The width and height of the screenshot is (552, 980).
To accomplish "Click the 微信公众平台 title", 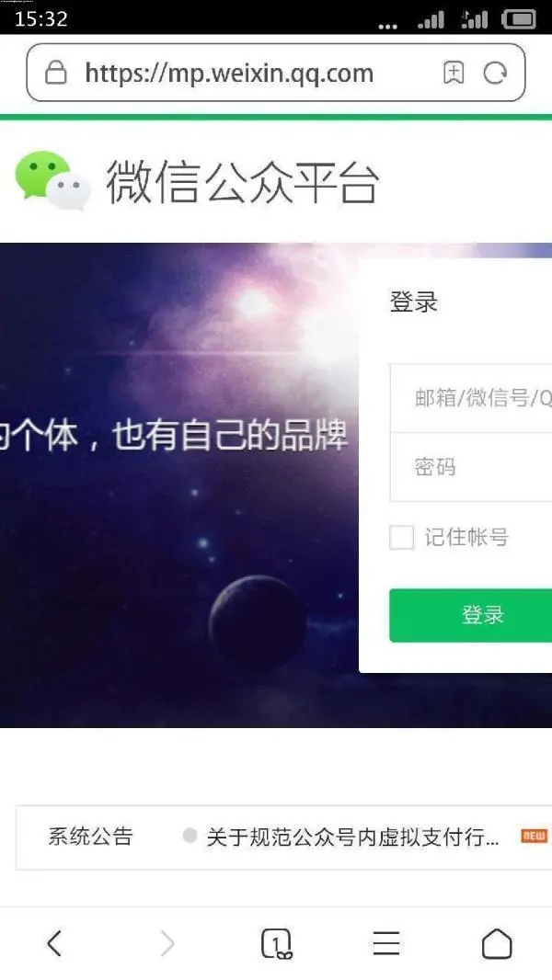I will (x=243, y=182).
